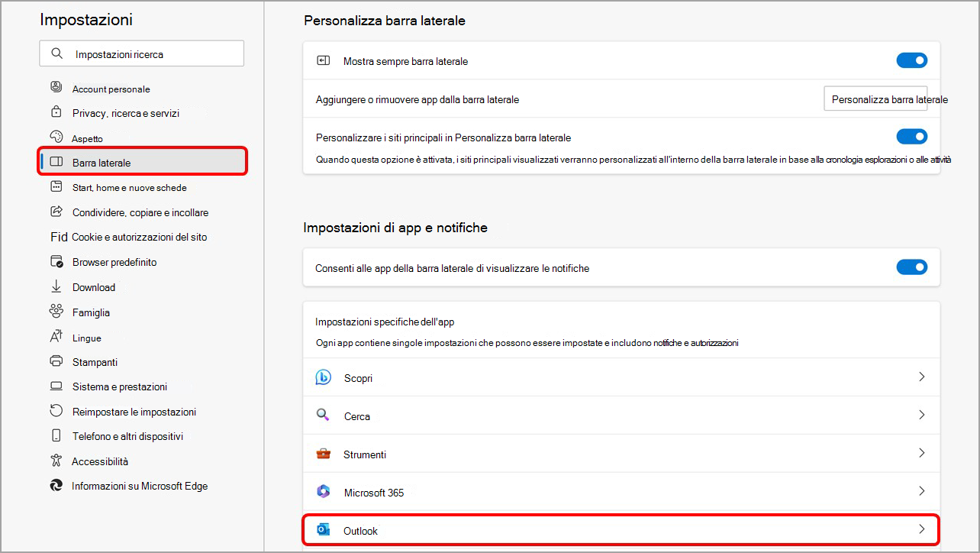Click the Download arrow icon
Screen dimensions: 980x553
tap(56, 286)
